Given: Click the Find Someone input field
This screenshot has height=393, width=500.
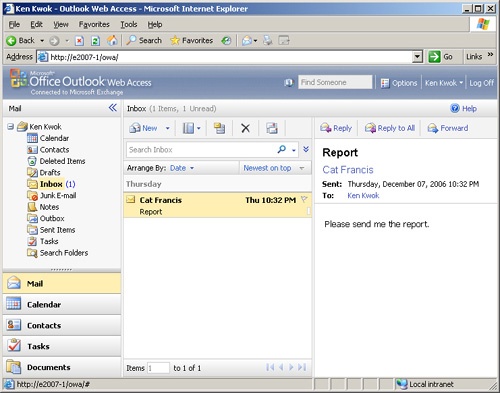Looking at the screenshot, I should pos(335,82).
